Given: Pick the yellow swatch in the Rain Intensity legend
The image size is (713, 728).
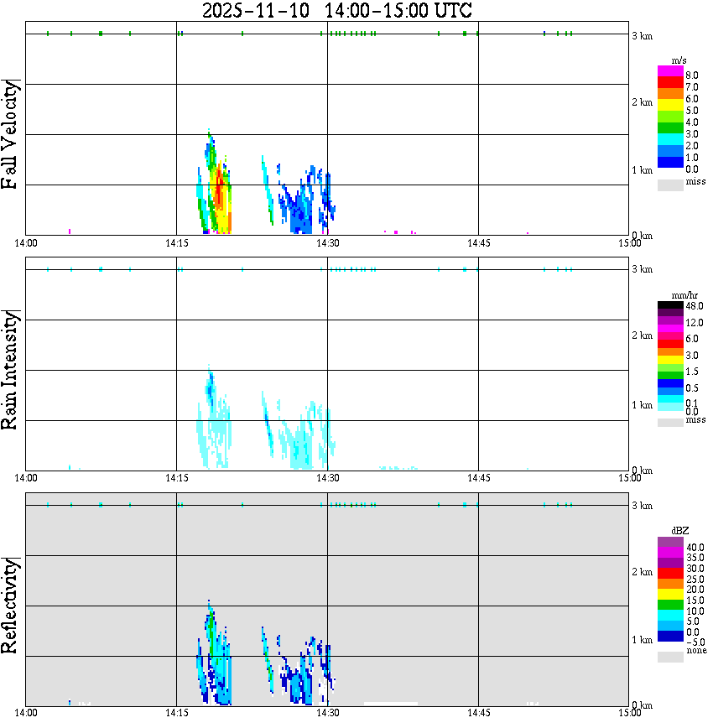Looking at the screenshot, I should (670, 359).
